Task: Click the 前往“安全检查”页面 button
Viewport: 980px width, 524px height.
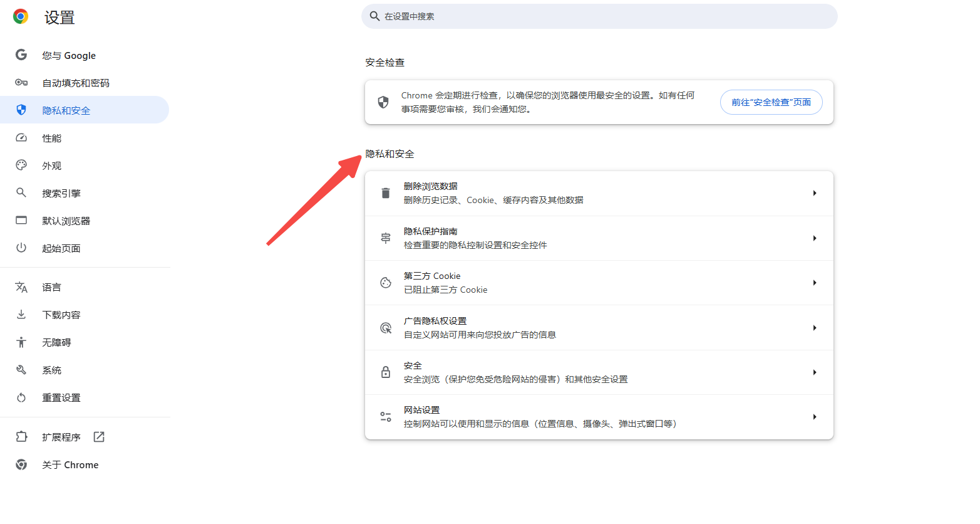Action: click(771, 102)
